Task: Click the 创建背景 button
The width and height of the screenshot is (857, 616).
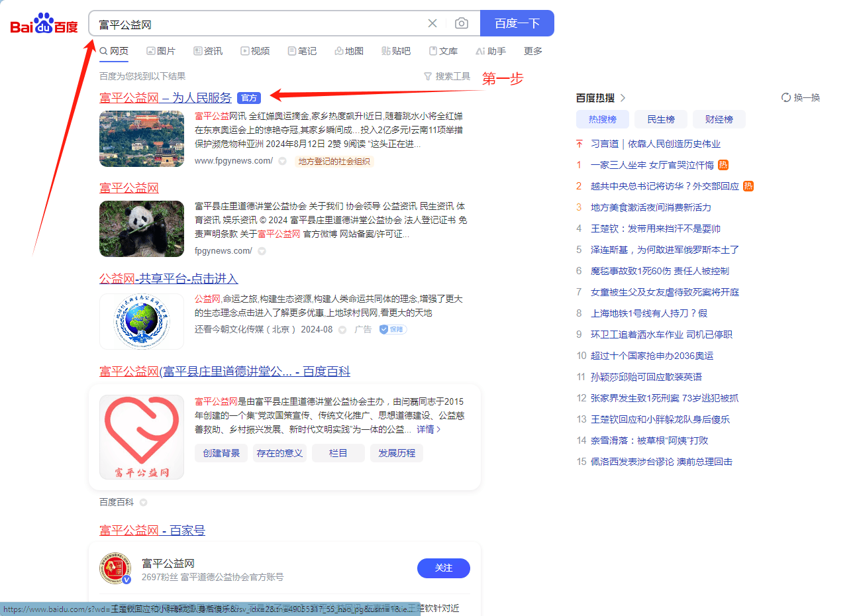Action: (x=221, y=453)
